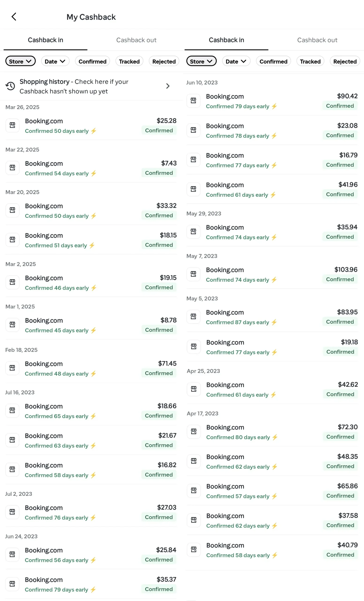Image resolution: width=364 pixels, height=601 pixels.
Task: Click the shopping history clock icon
Action: click(11, 86)
